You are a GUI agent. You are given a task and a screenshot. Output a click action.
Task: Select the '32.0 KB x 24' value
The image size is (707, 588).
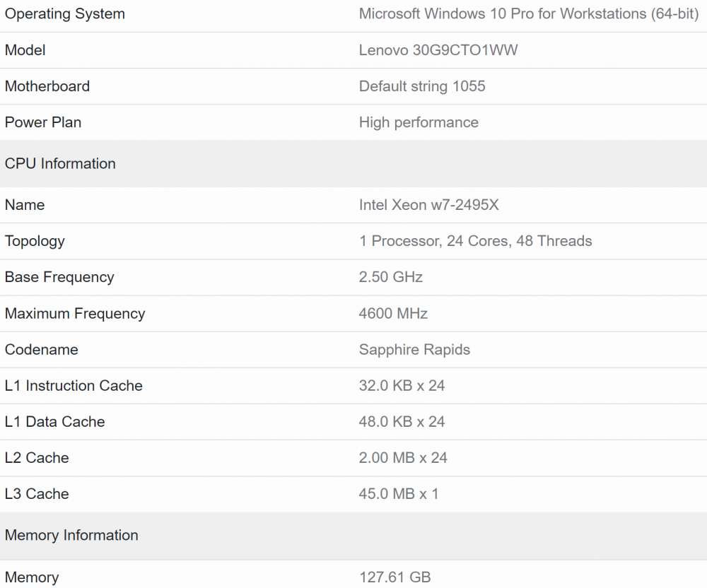point(402,386)
